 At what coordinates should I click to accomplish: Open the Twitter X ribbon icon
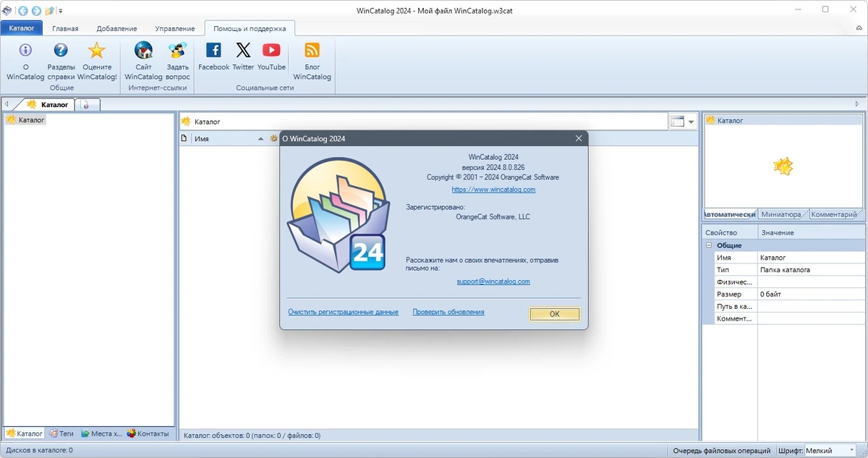243,50
